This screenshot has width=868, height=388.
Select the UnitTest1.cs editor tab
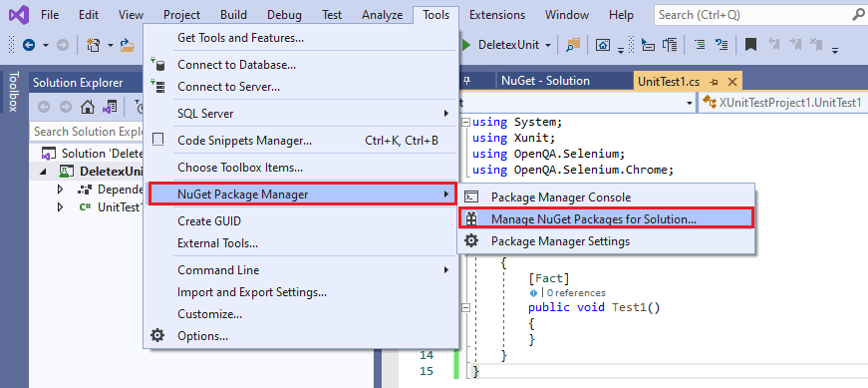(668, 82)
